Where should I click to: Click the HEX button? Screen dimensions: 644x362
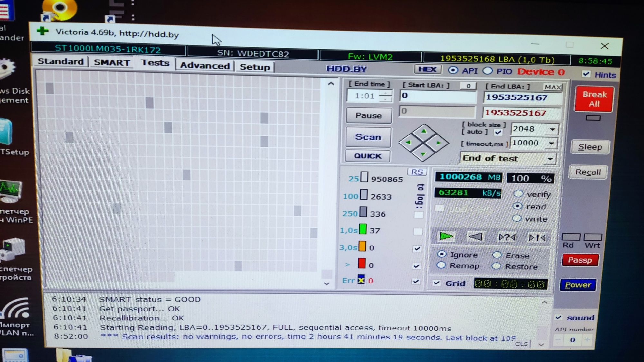tap(428, 69)
